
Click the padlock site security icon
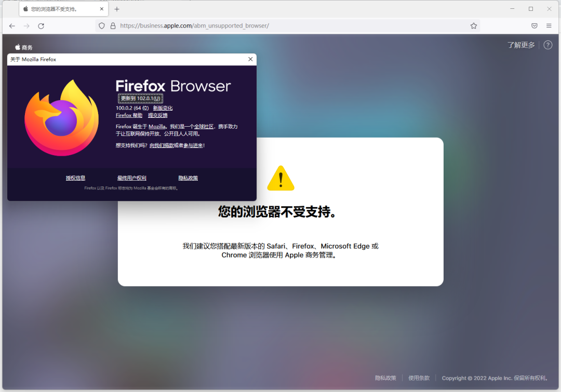point(113,25)
